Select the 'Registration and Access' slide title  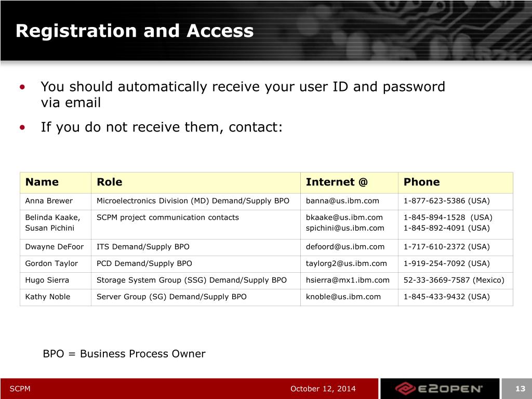click(x=135, y=31)
